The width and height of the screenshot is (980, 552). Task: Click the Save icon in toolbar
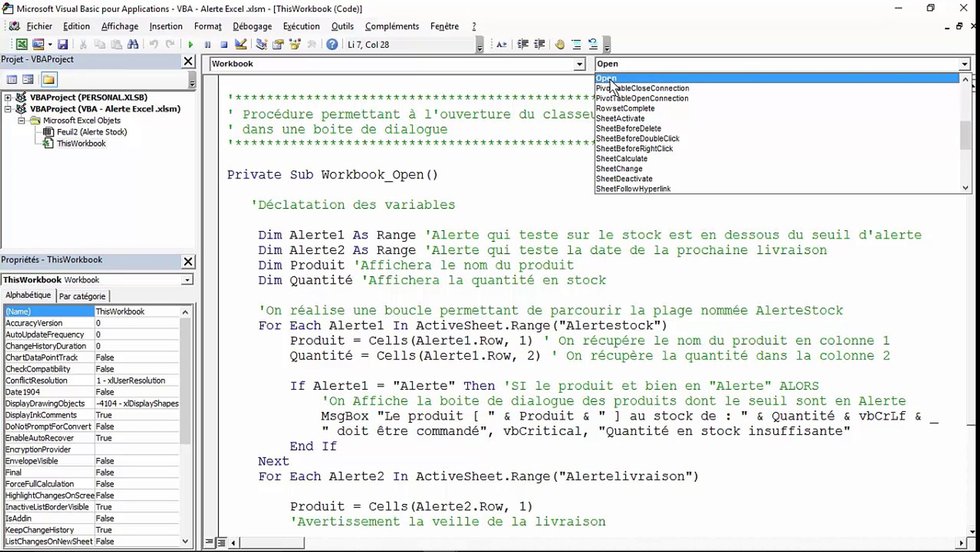(62, 44)
